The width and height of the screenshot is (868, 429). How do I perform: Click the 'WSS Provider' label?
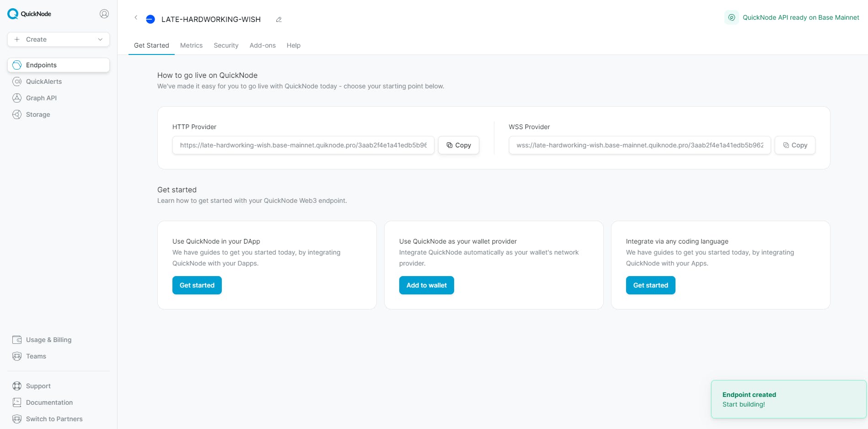pyautogui.click(x=529, y=127)
